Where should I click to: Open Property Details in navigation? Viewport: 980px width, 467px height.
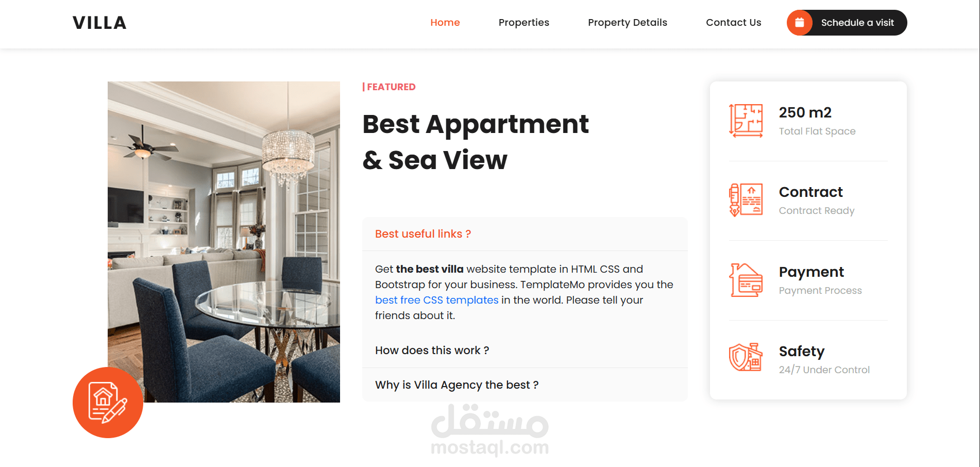(x=627, y=23)
